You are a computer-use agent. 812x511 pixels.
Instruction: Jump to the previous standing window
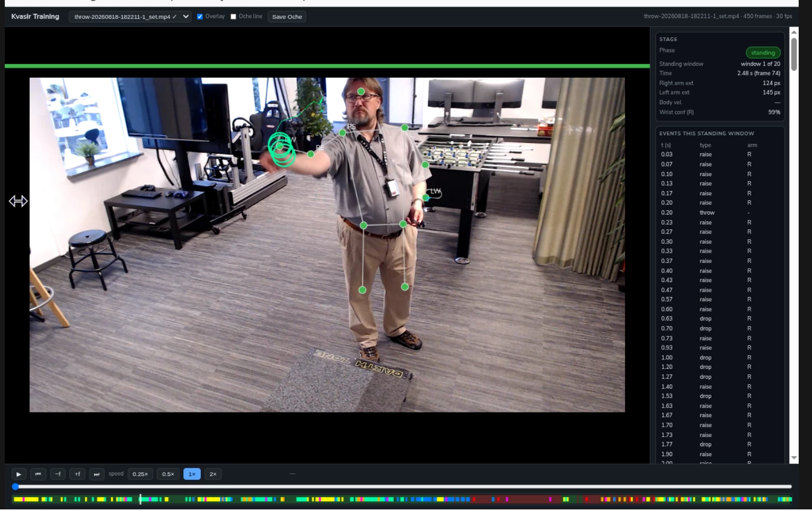[38, 474]
